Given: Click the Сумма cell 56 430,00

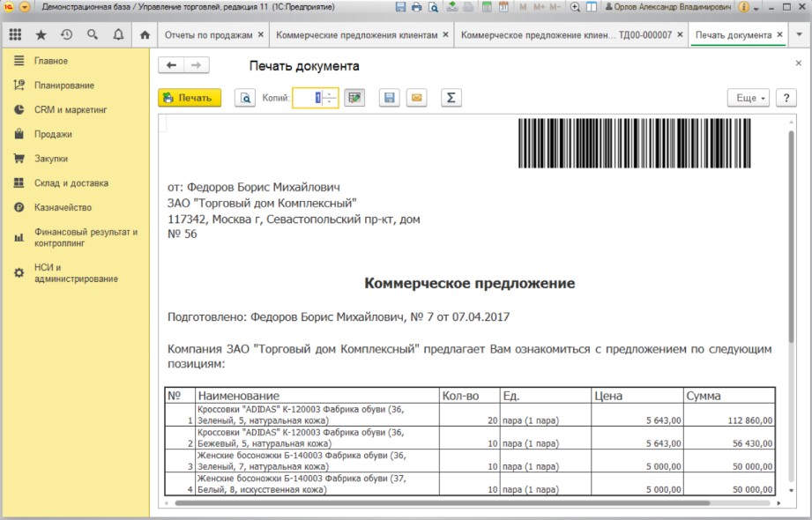Looking at the screenshot, I should point(730,438).
